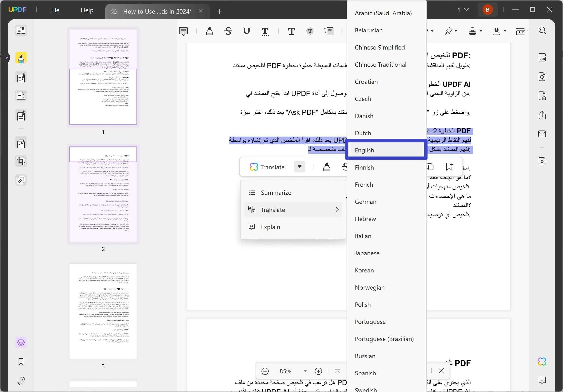Viewport: 563px width, 392px height.
Task: Expand the Translate submenu chevron
Action: click(337, 210)
